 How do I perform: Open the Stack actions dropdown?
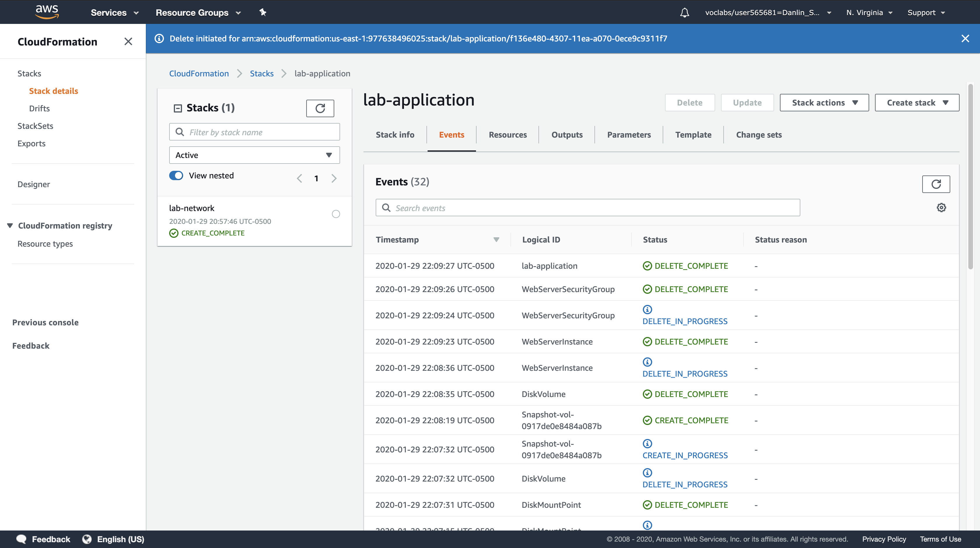tap(824, 103)
